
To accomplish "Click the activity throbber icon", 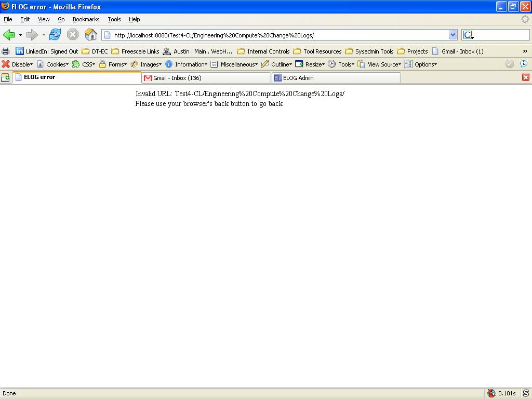I will pos(525,19).
